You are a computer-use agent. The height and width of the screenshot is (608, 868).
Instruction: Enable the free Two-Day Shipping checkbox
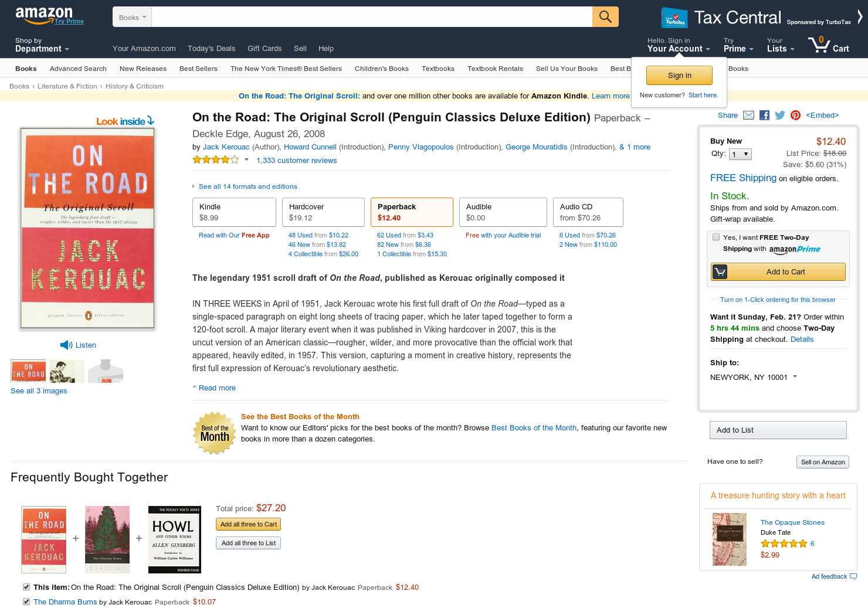pos(716,237)
